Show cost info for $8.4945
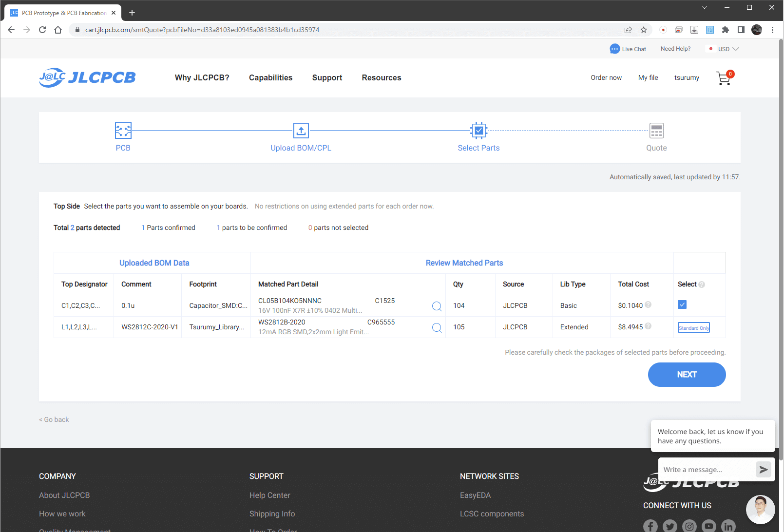 (x=648, y=326)
